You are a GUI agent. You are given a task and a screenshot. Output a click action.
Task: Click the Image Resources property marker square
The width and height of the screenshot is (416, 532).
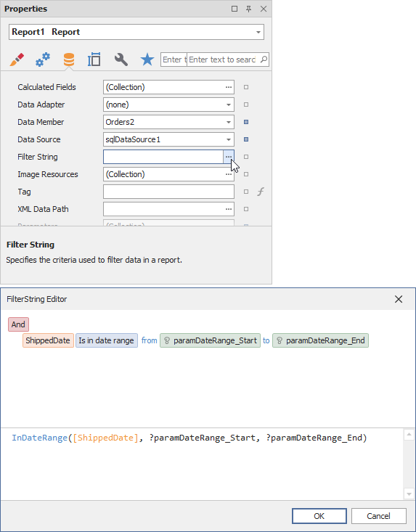pyautogui.click(x=246, y=174)
